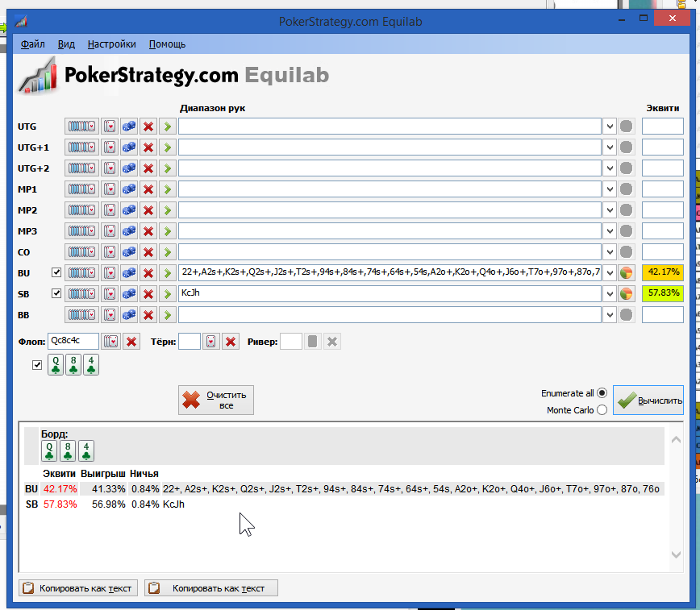Expand the CO range dropdown
The image size is (700, 610).
[x=610, y=252]
